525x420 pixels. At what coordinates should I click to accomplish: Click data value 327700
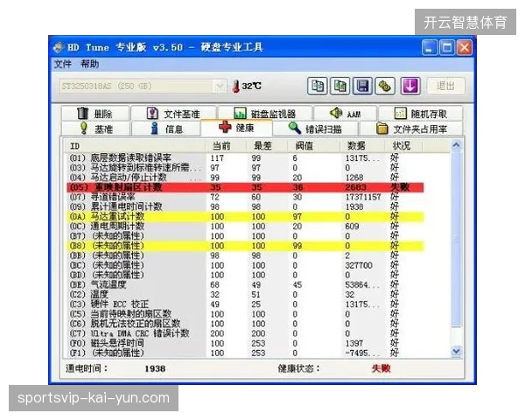[359, 265]
